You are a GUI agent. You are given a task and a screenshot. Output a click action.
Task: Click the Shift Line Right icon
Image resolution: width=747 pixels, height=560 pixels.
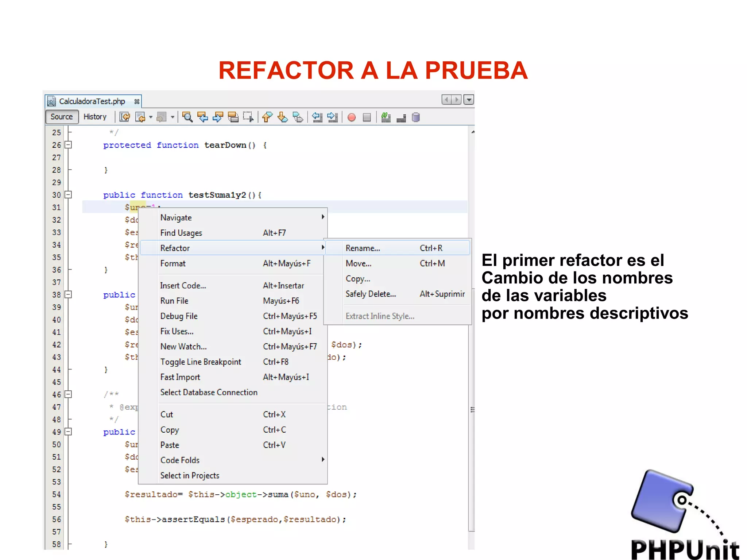tap(333, 117)
